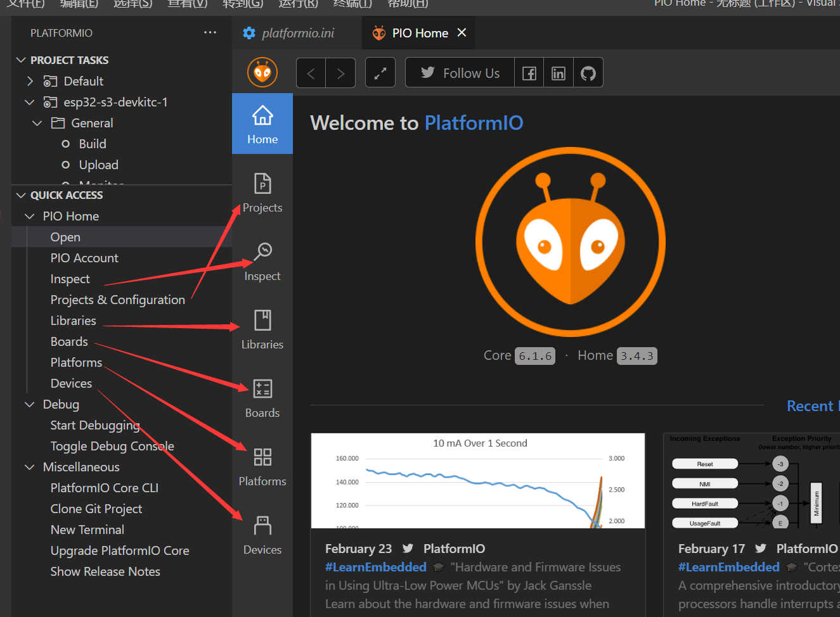Select Platforms in quick access list
840x617 pixels.
pos(76,362)
